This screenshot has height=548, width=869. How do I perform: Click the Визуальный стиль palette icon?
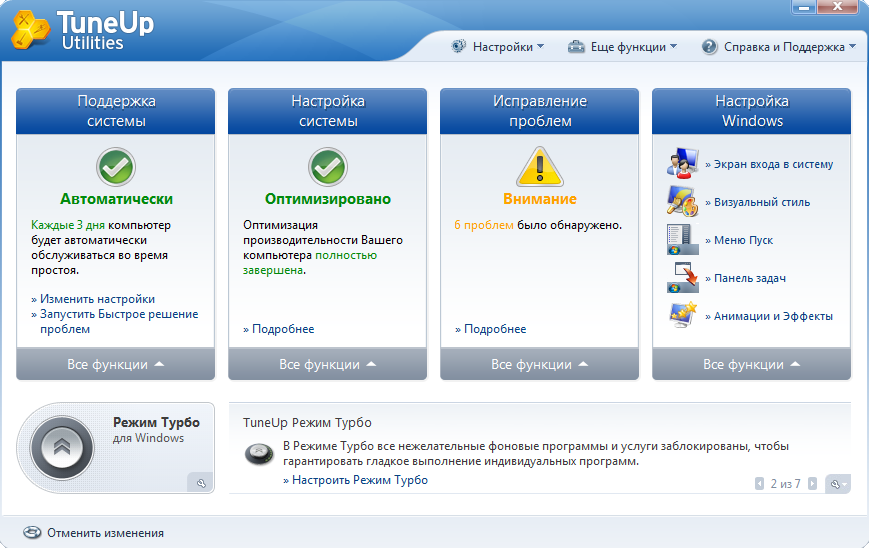point(683,201)
